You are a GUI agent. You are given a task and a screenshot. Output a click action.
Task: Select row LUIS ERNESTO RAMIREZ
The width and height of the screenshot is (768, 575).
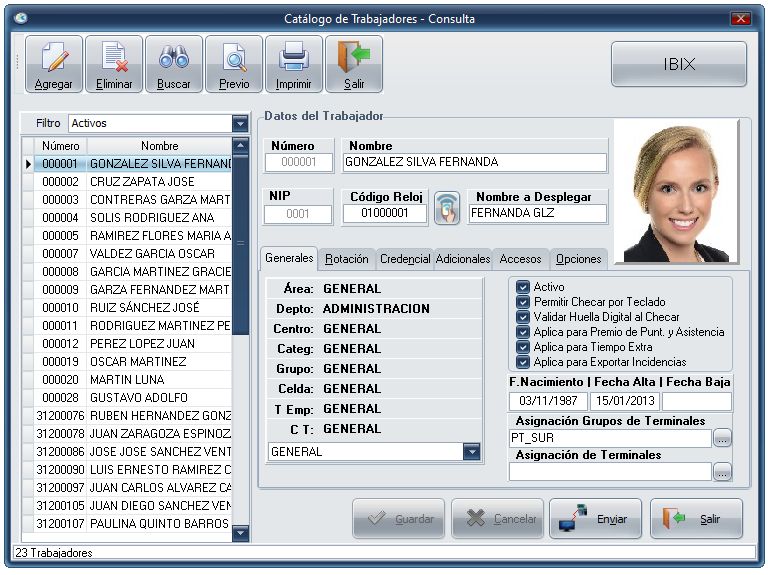click(x=132, y=470)
